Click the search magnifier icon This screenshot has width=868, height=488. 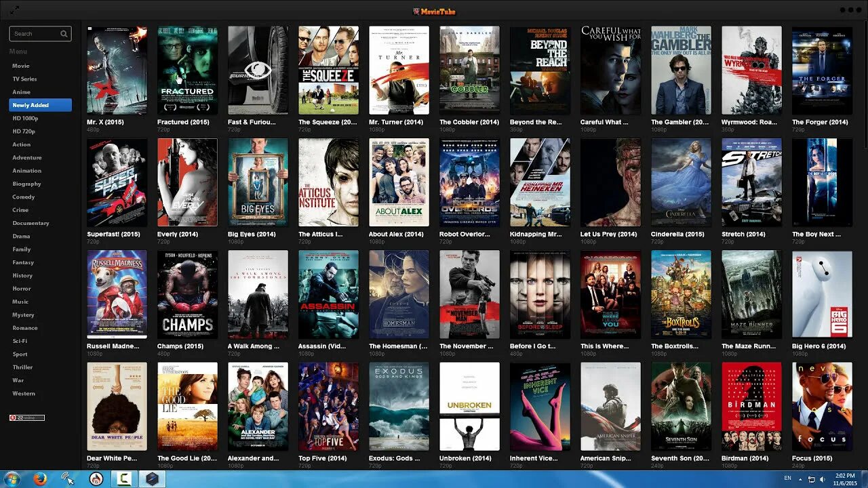coord(64,33)
